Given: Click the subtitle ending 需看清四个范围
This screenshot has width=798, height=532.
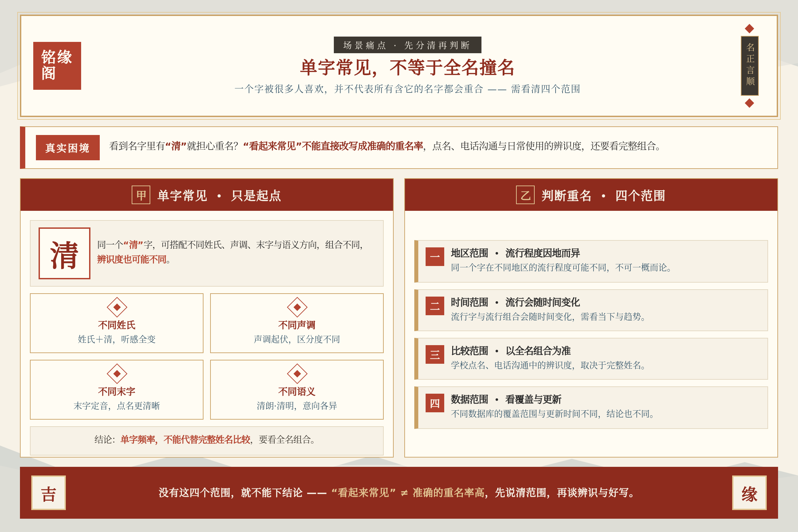Looking at the screenshot, I should click(x=408, y=89).
